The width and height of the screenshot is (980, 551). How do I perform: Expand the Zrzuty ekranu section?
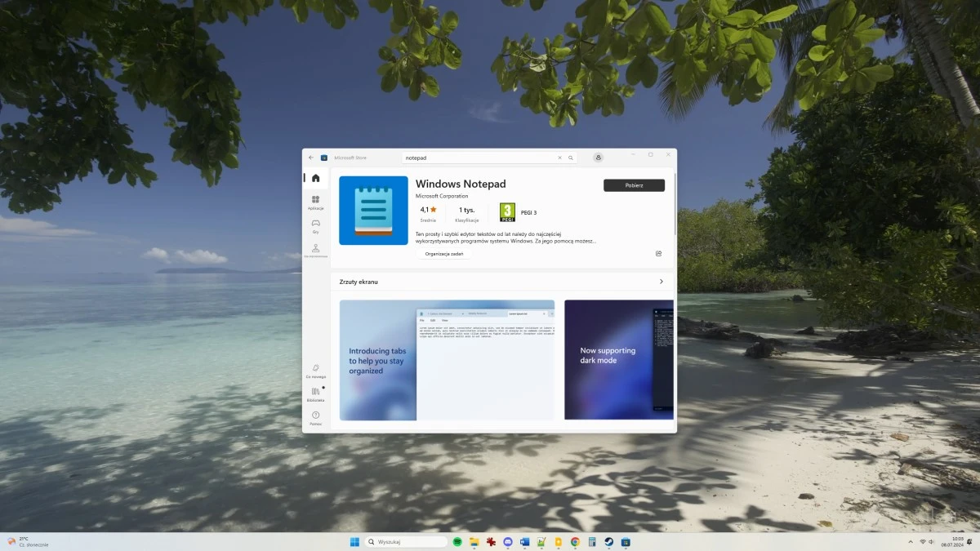661,282
